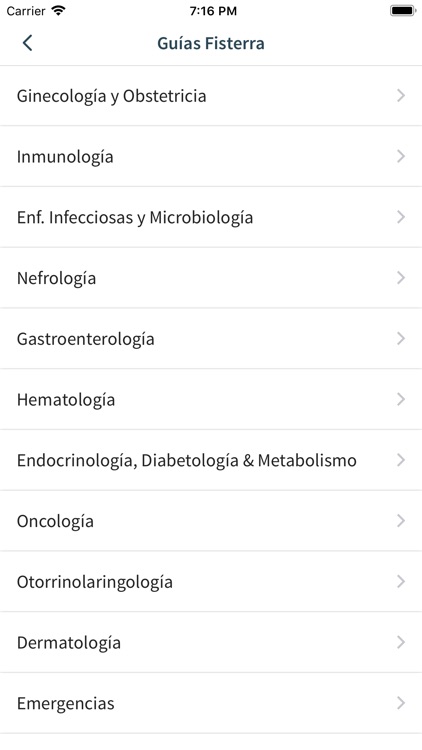
Task: Tap the chevron icon beside Dermatología
Action: tap(401, 642)
